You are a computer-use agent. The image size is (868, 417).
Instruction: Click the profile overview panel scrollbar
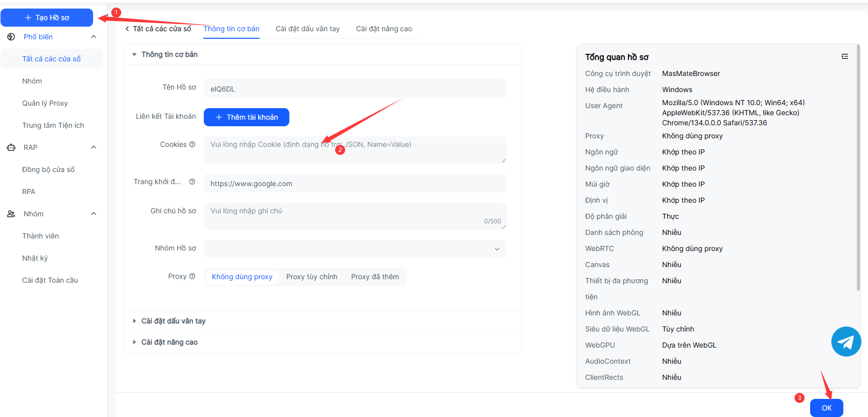858,166
